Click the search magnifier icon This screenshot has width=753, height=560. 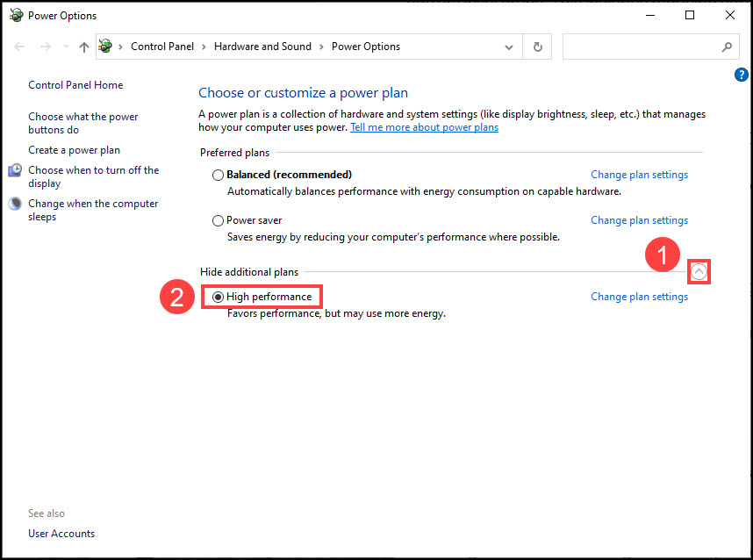tap(727, 47)
